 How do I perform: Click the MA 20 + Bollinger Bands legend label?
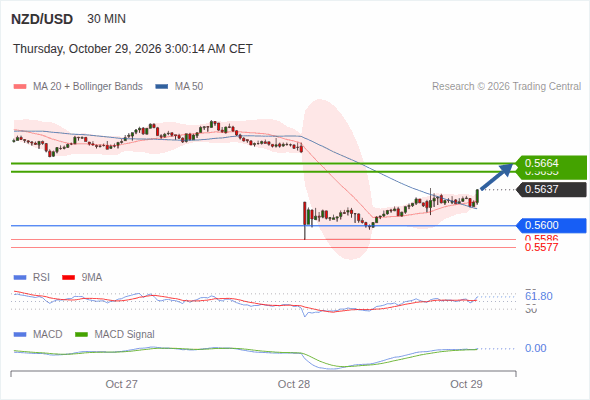(x=88, y=87)
